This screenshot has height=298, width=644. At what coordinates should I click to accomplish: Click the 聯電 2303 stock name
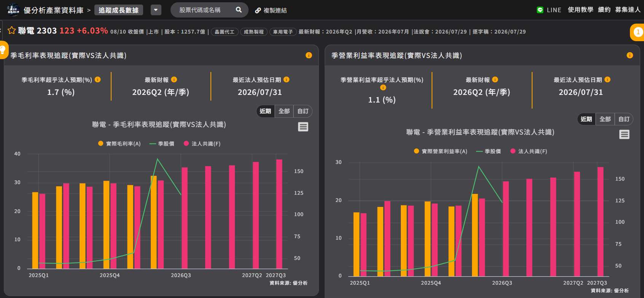[x=37, y=31]
